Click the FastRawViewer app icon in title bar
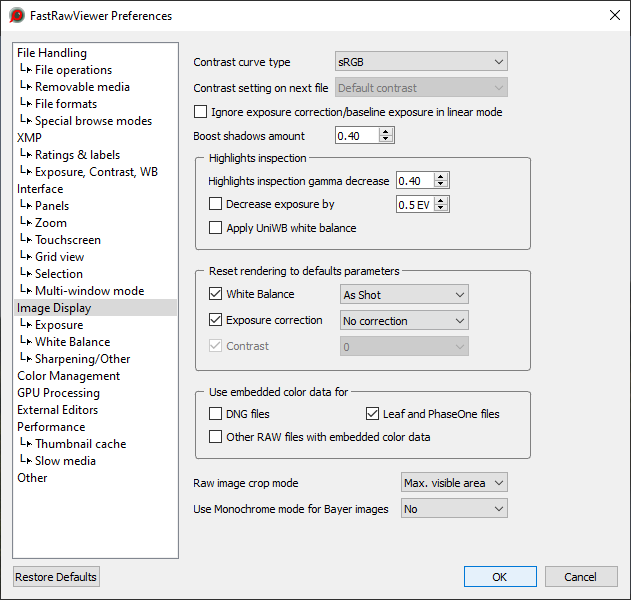This screenshot has height=600, width=631. 17,16
